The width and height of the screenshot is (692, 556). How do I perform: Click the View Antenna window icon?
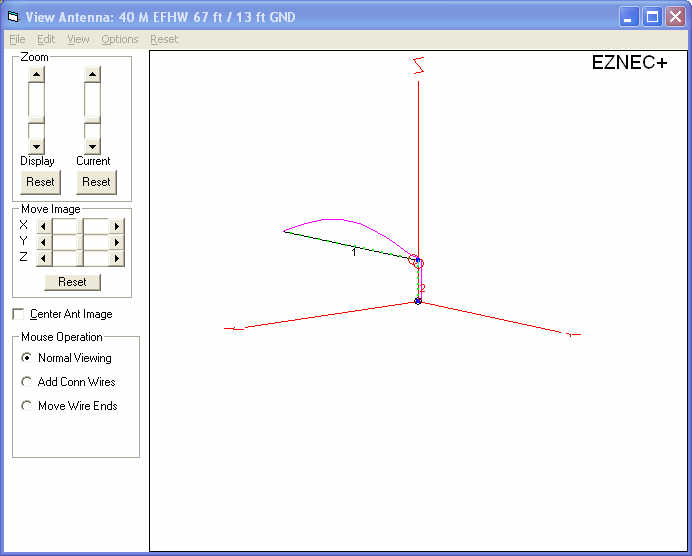[x=14, y=17]
